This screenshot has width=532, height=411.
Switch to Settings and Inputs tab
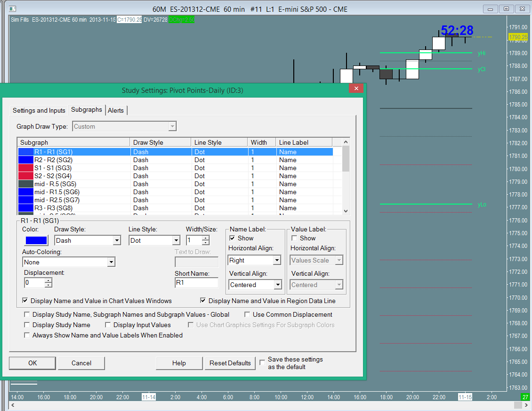(x=39, y=110)
